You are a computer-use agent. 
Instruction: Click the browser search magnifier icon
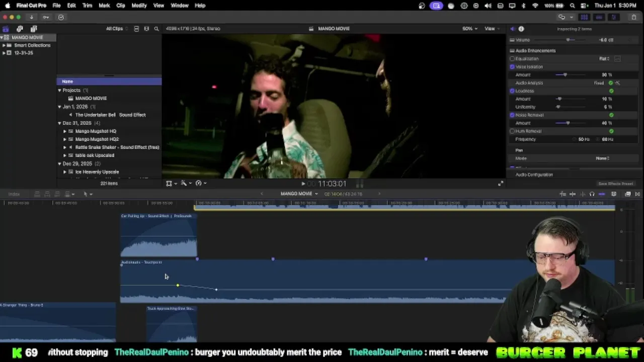(156, 29)
